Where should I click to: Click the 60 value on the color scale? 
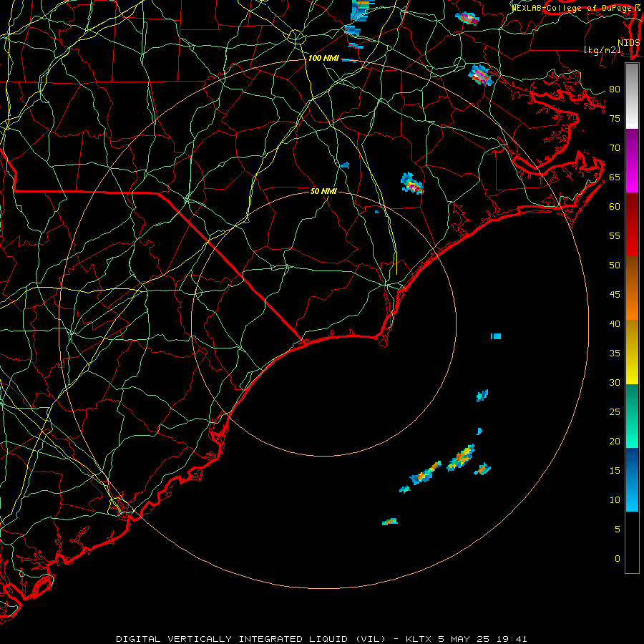coord(615,206)
